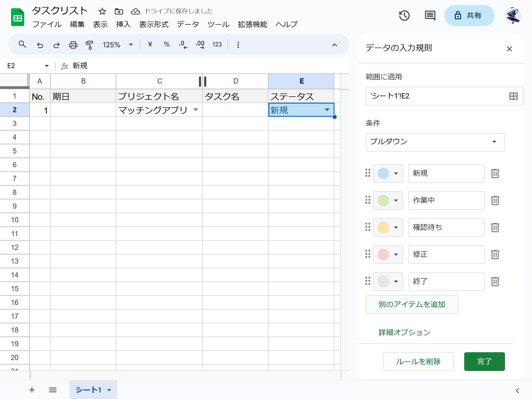Open the シート1 tab menu arrow
The image size is (532, 399).
click(x=109, y=390)
